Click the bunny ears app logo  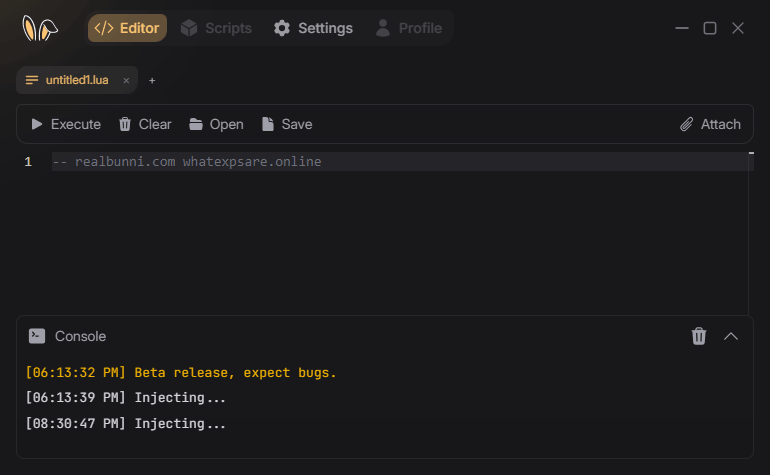40,28
